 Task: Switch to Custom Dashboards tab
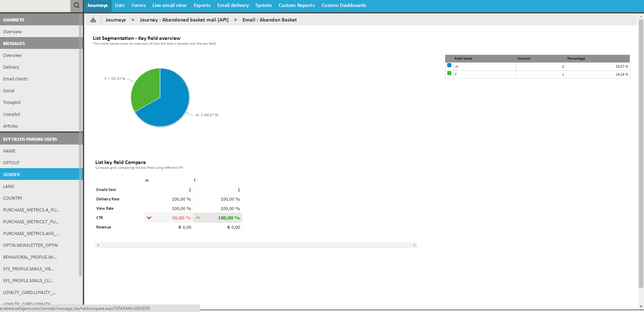coord(344,6)
